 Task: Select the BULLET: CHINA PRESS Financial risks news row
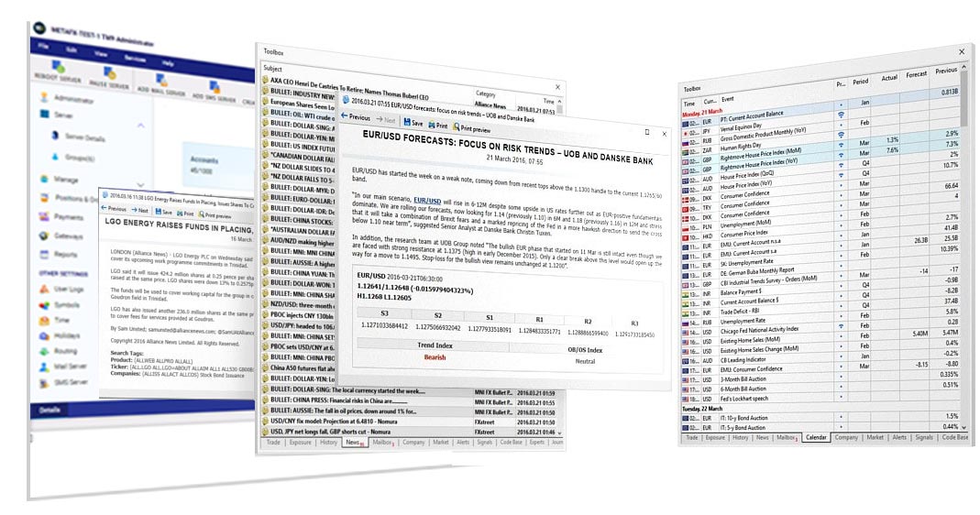411,401
